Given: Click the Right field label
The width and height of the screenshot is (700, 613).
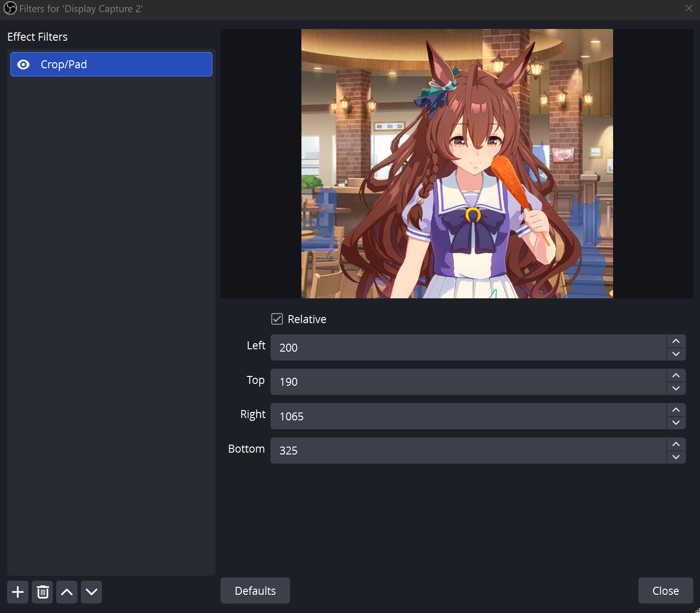Looking at the screenshot, I should pos(253,415).
